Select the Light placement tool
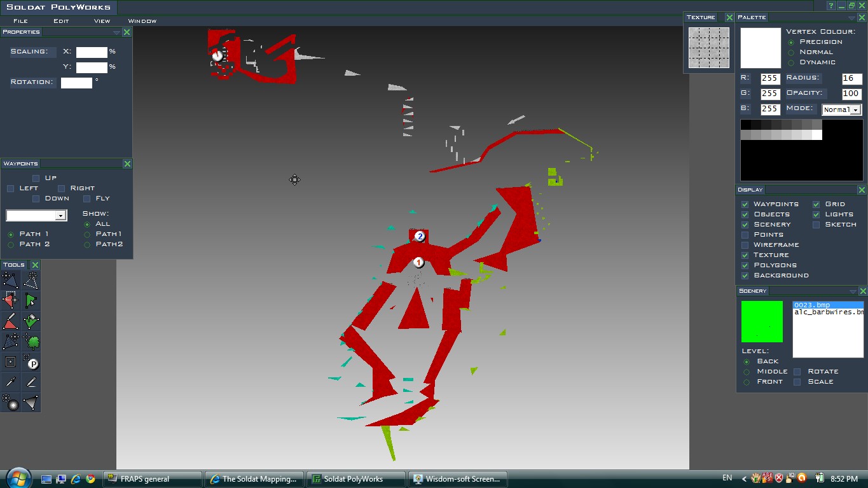 tap(10, 403)
